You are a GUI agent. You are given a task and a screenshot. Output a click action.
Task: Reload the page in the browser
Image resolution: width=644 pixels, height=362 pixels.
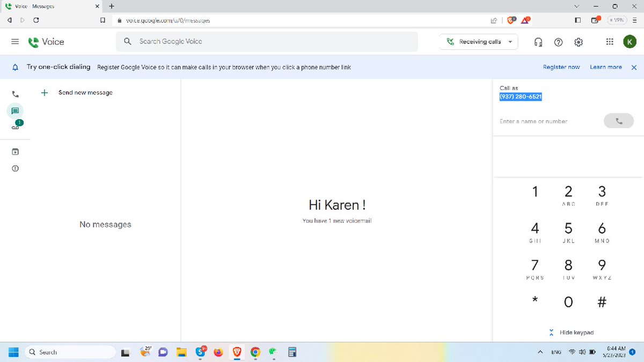[36, 20]
